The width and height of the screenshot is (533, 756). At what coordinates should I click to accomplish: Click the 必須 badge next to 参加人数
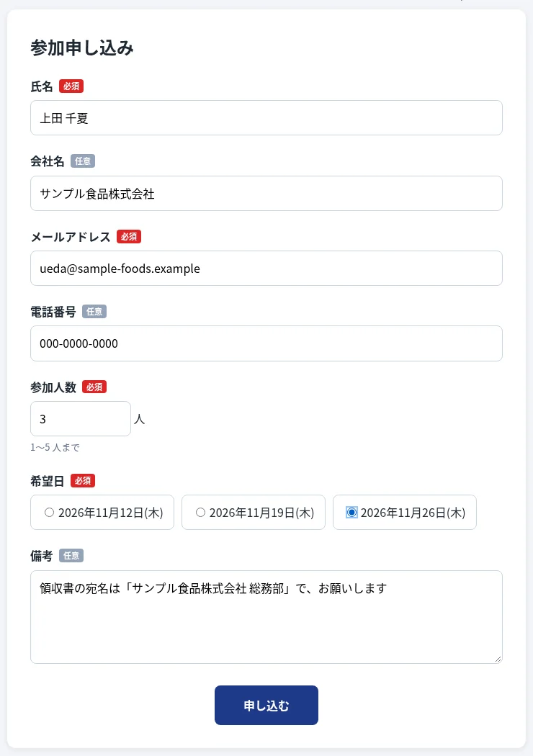(94, 387)
